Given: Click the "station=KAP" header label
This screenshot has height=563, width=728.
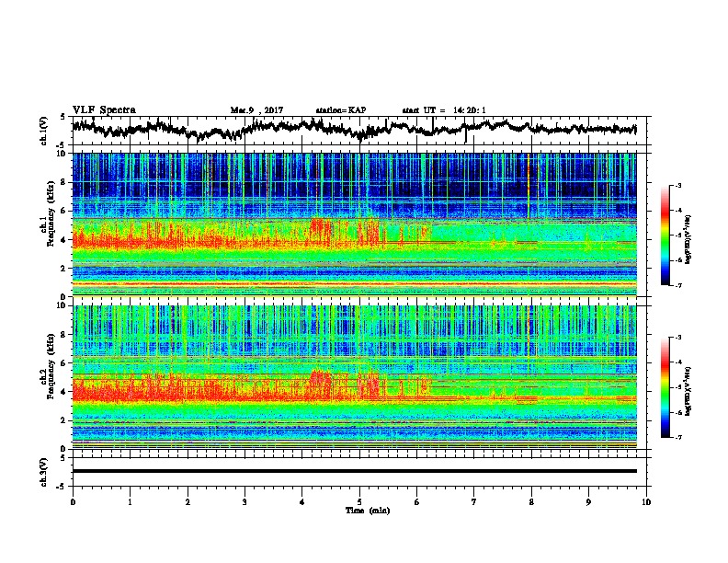Looking at the screenshot, I should point(341,110).
